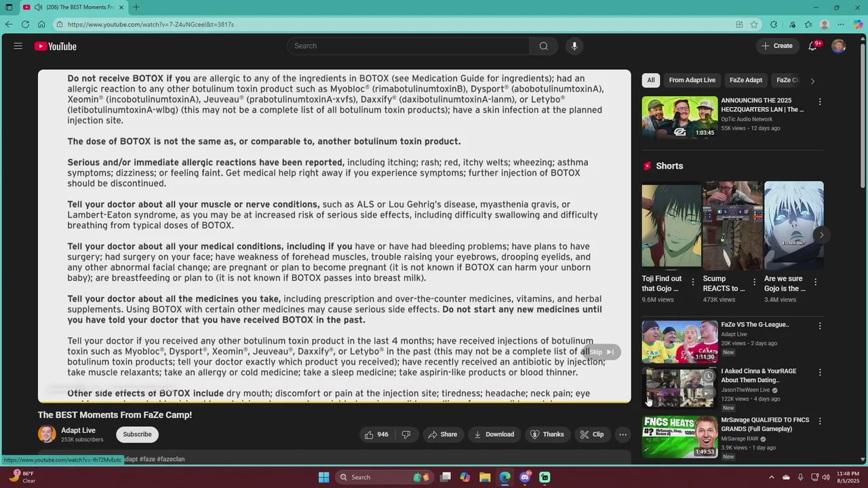868x488 pixels.
Task: Open the YouTube guide hamburger menu
Action: pos(18,46)
